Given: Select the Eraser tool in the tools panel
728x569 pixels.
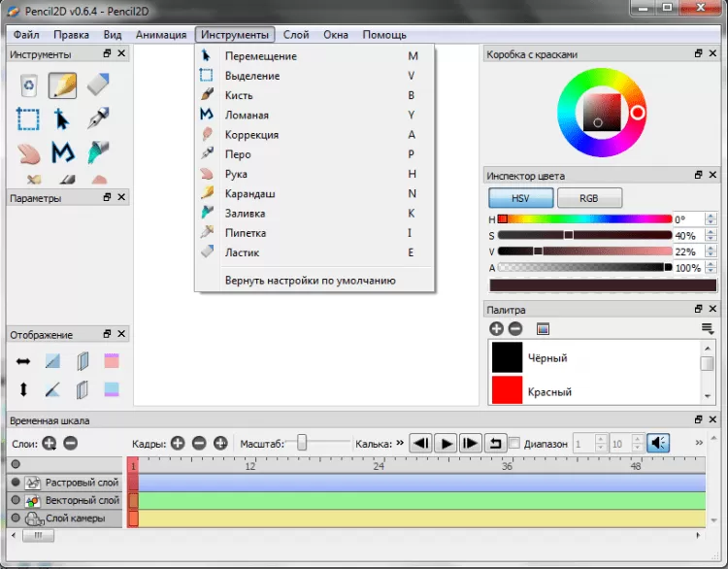Looking at the screenshot, I should (x=98, y=85).
